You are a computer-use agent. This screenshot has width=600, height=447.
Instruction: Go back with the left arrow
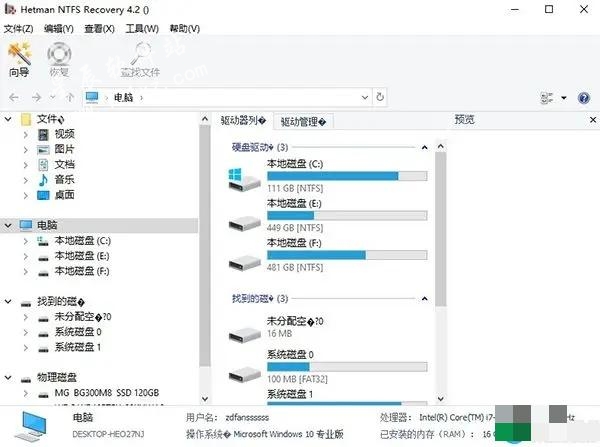click(x=14, y=98)
